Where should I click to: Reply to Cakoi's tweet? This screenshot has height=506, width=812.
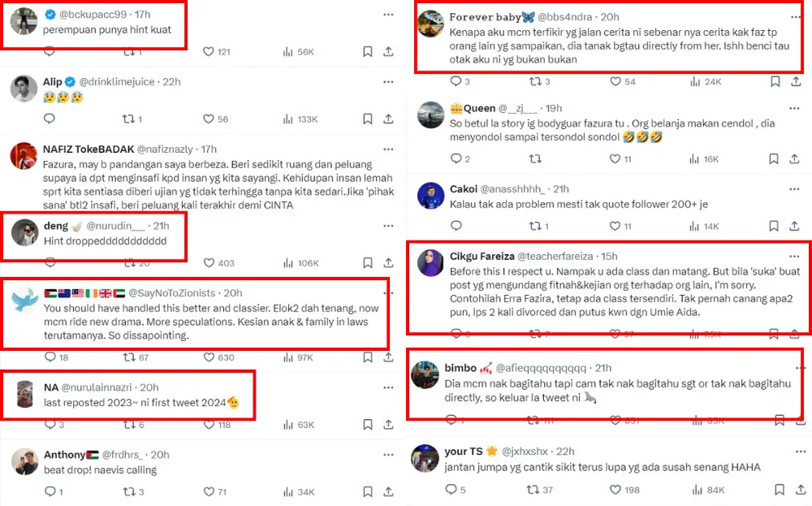(455, 227)
